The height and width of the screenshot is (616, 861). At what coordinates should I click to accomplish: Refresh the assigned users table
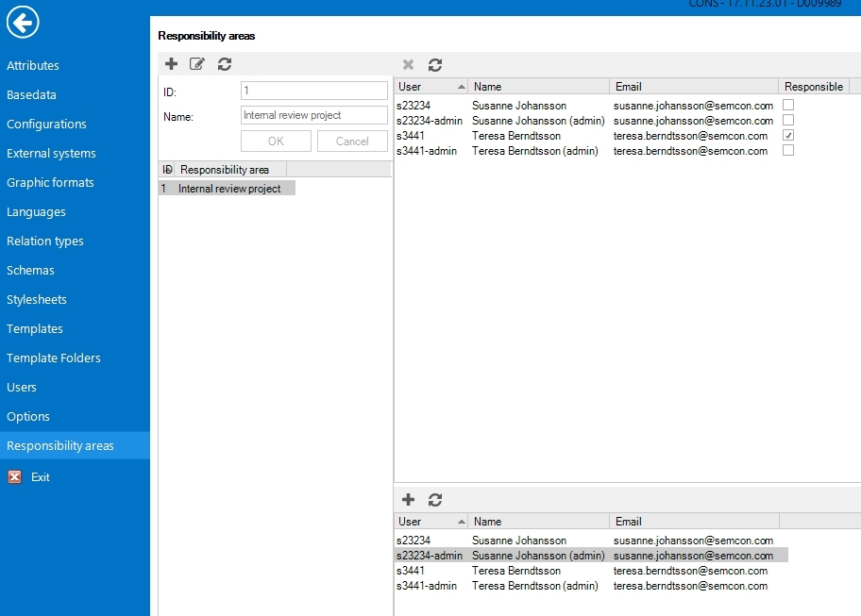[435, 65]
